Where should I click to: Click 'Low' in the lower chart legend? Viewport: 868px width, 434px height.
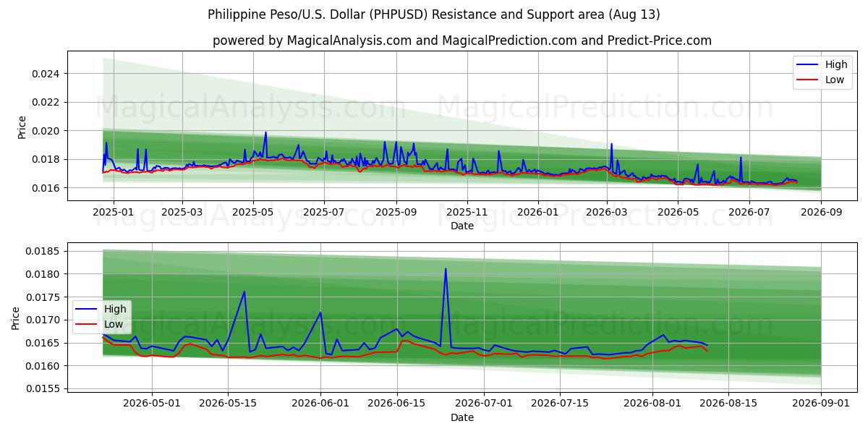114,324
